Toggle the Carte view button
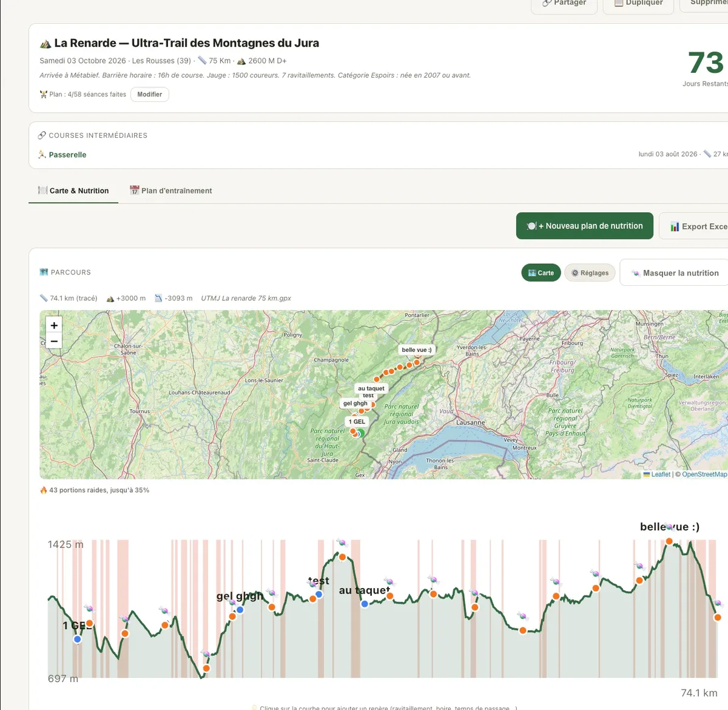This screenshot has height=710, width=728. 541,273
